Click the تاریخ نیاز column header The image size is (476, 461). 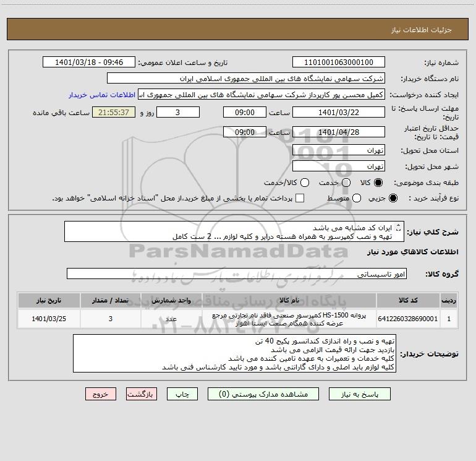[49, 300]
